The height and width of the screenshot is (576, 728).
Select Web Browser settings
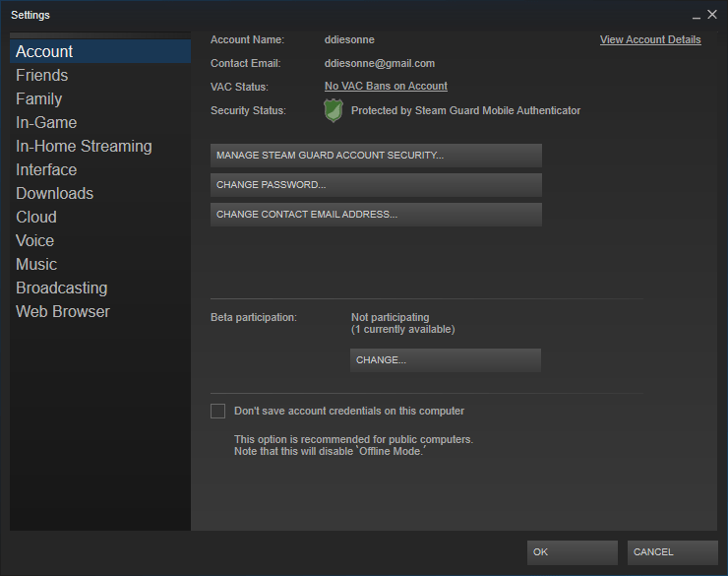63,311
